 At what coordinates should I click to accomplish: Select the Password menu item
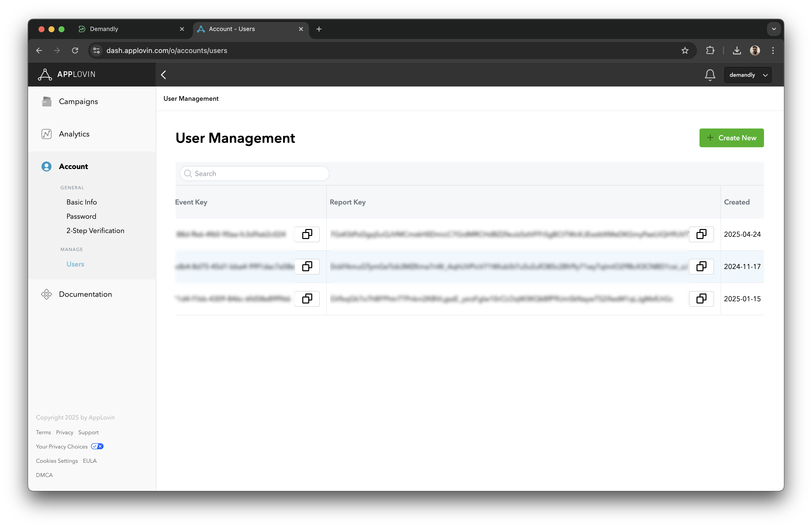click(x=81, y=216)
